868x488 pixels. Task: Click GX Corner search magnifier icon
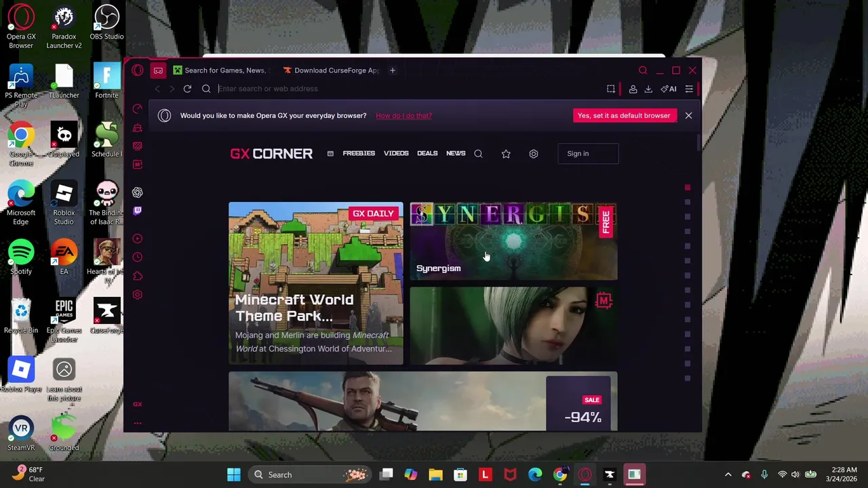point(478,154)
